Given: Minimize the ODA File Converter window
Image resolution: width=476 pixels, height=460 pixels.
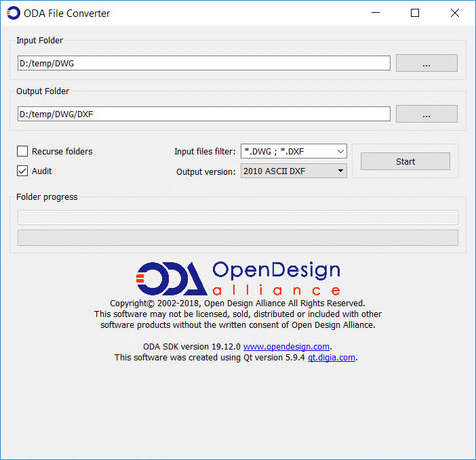Looking at the screenshot, I should tap(376, 13).
